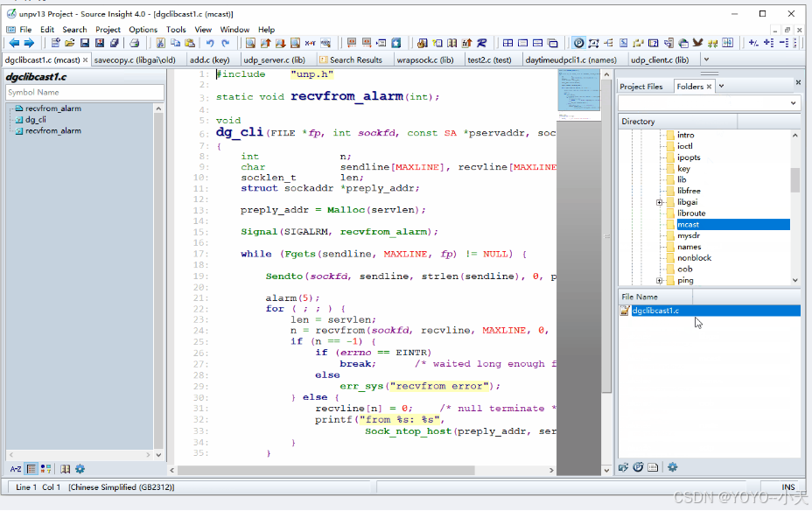This screenshot has height=511, width=812.
Task: Click the globe with window toolbar icon
Action: (683, 43)
